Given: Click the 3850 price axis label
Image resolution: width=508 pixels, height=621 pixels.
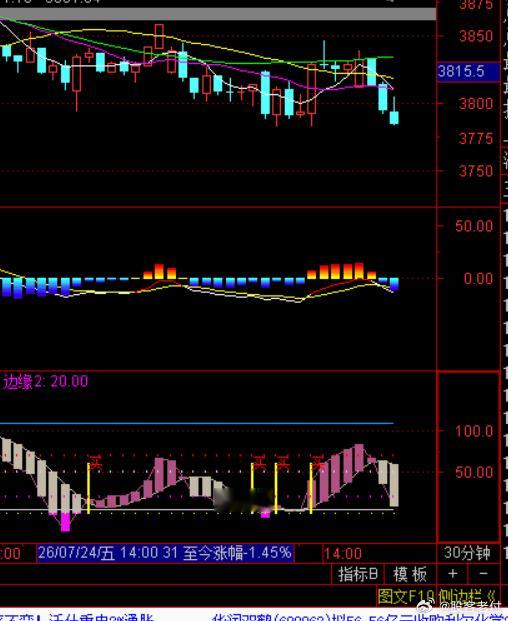Looking at the screenshot, I should coord(476,36).
